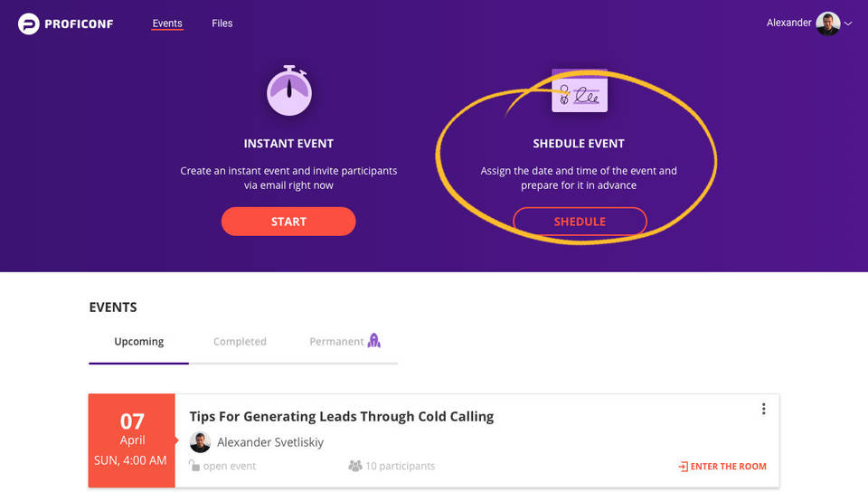868x492 pixels.
Task: Click the schedule event signature icon
Action: tap(580, 92)
